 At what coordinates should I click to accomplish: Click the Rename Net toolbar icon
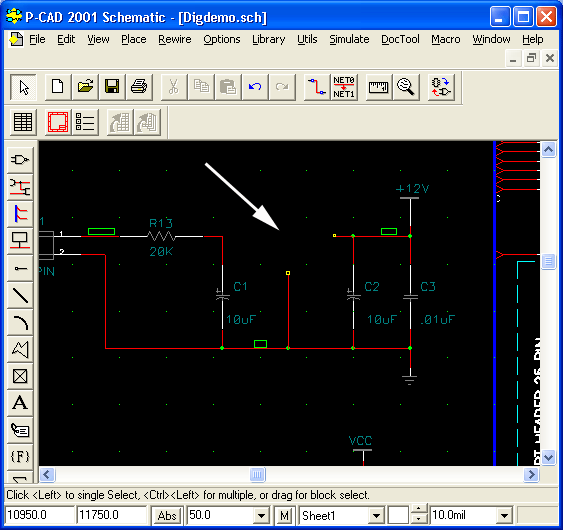coord(344,87)
